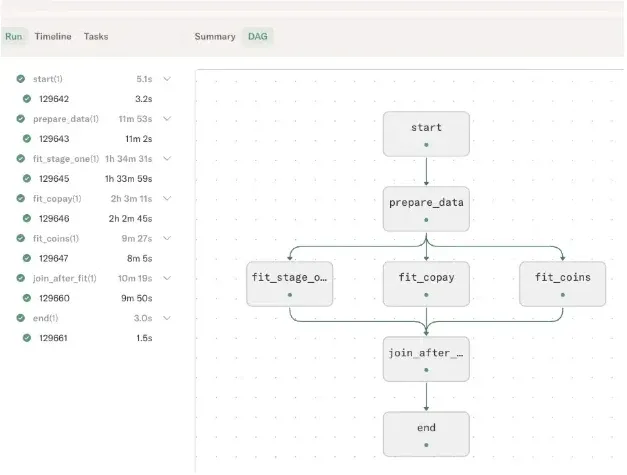Image resolution: width=627 pixels, height=475 pixels.
Task: Click the 11m 53s duration
Action: pyautogui.click(x=135, y=119)
